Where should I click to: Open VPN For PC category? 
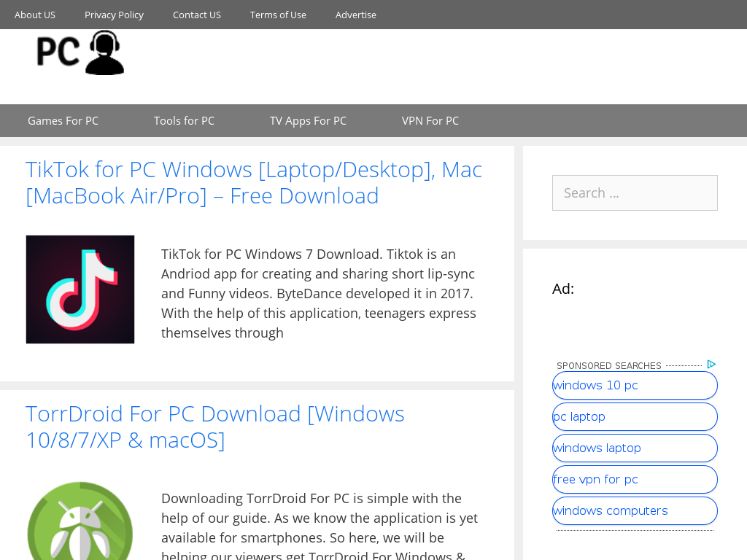(430, 121)
